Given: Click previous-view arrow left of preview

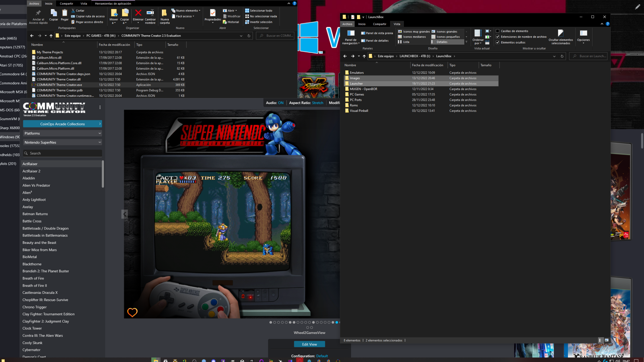Looking at the screenshot, I should 125,214.
